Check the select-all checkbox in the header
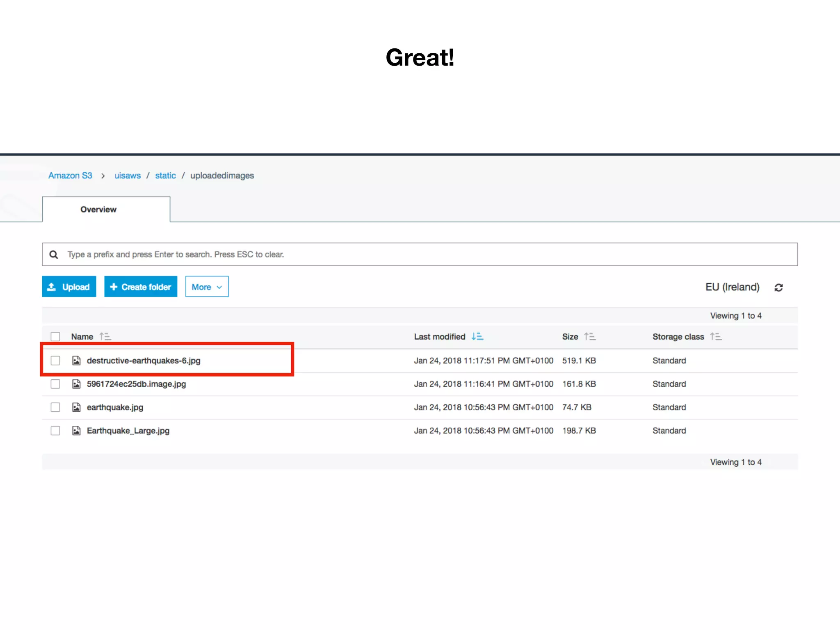Screen dimensions: 840x630 pyautogui.click(x=55, y=337)
